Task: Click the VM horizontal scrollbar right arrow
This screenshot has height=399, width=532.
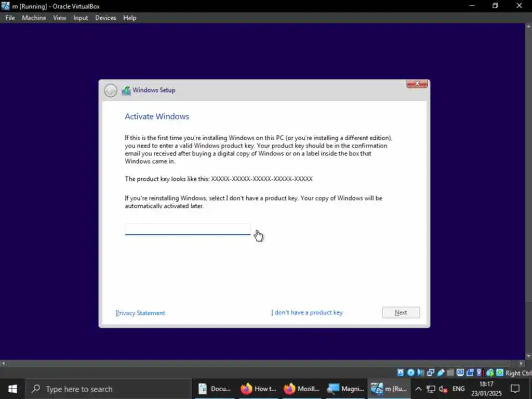Action: point(522,363)
